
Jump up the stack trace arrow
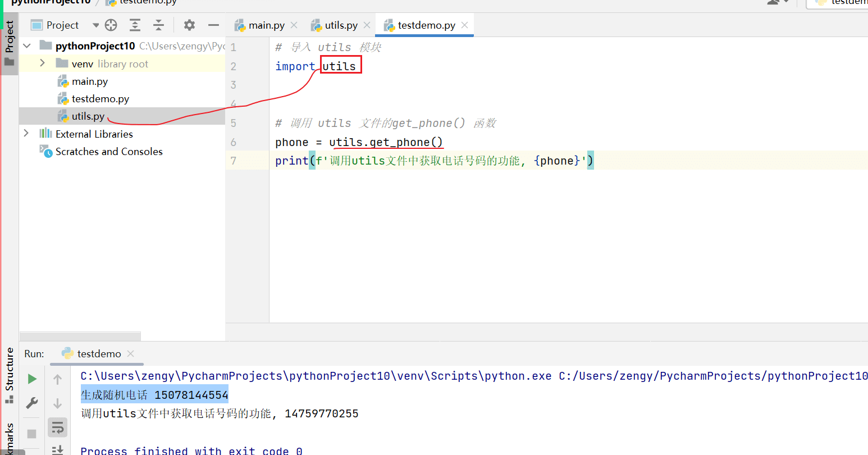57,380
